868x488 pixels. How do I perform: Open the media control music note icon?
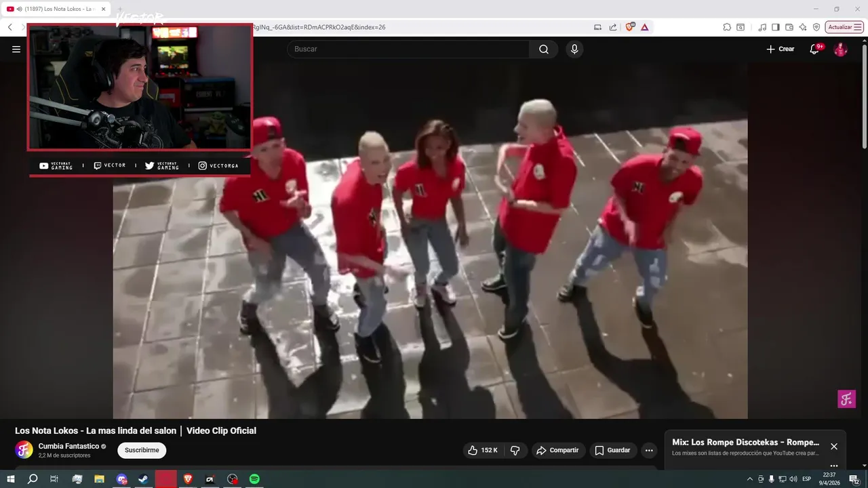pos(762,27)
